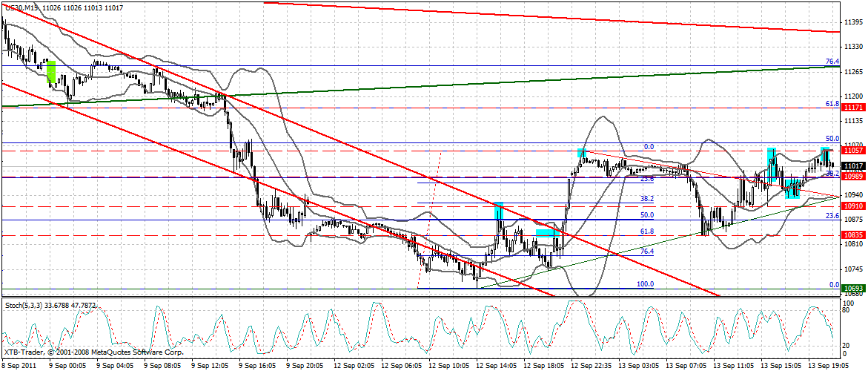Click the 11395 value on the price axis
This screenshot has width=868, height=371.
pos(853,24)
